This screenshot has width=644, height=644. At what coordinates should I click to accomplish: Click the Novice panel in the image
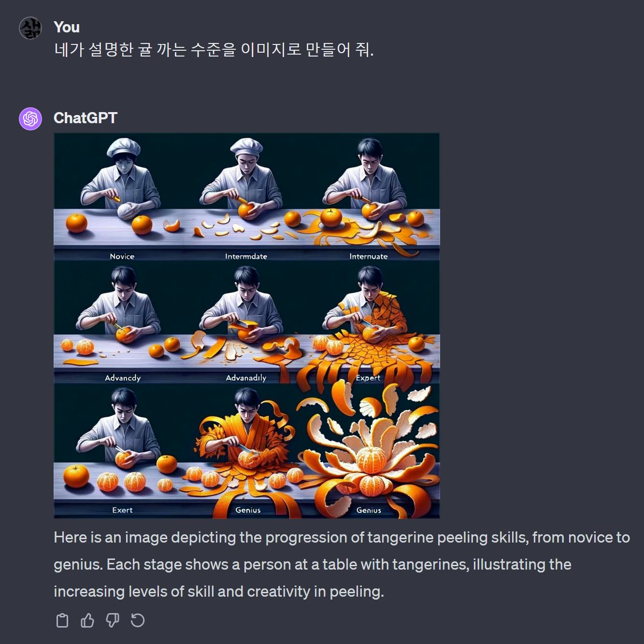click(x=118, y=197)
